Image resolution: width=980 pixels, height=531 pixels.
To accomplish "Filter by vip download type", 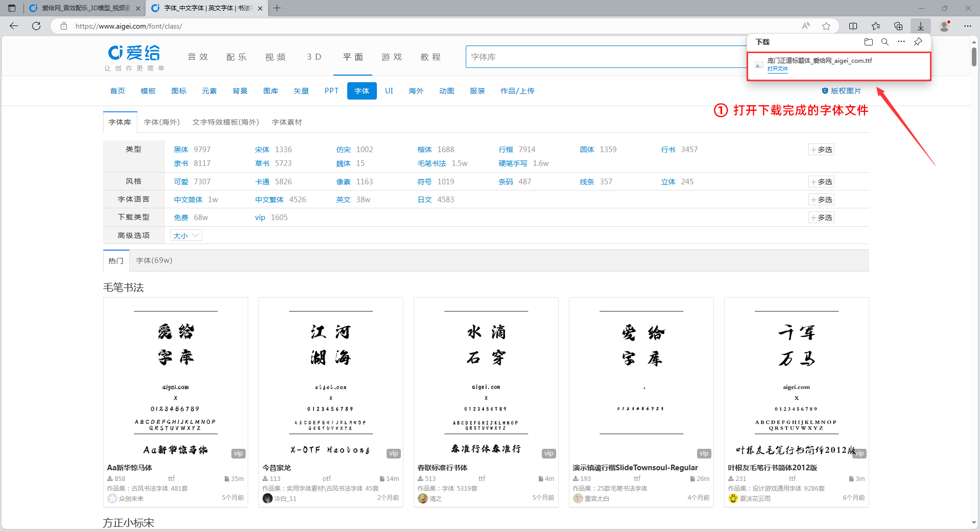I will (260, 218).
